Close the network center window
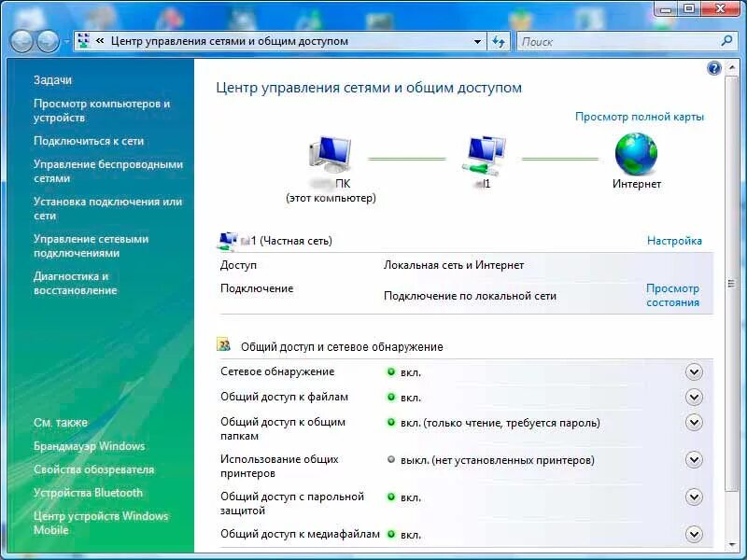This screenshot has width=747, height=560. coord(721,9)
